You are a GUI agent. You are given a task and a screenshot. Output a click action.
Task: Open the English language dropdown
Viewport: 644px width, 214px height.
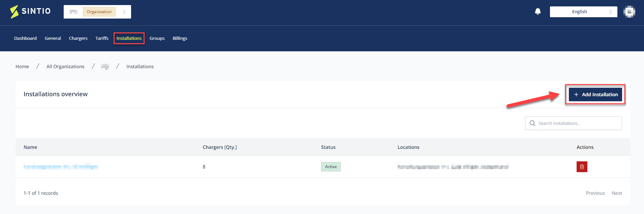[583, 12]
